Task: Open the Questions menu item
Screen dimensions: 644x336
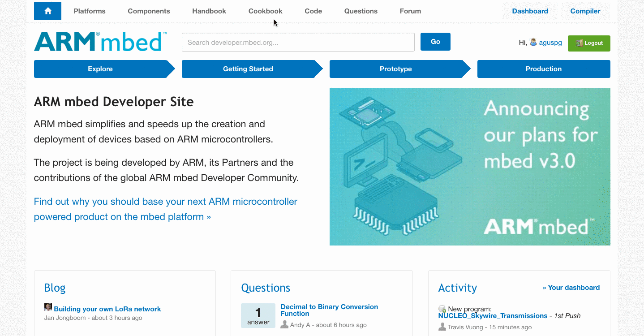Action: click(361, 11)
